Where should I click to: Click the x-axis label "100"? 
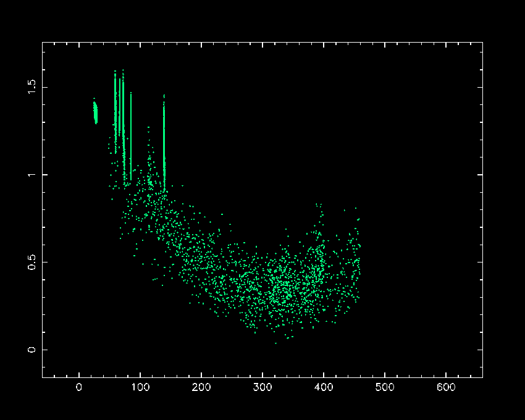tap(140, 387)
